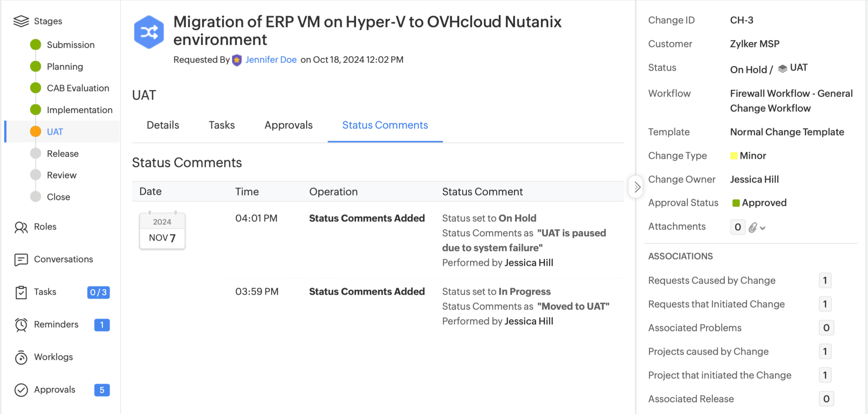Click the Stages layers icon

tap(21, 21)
